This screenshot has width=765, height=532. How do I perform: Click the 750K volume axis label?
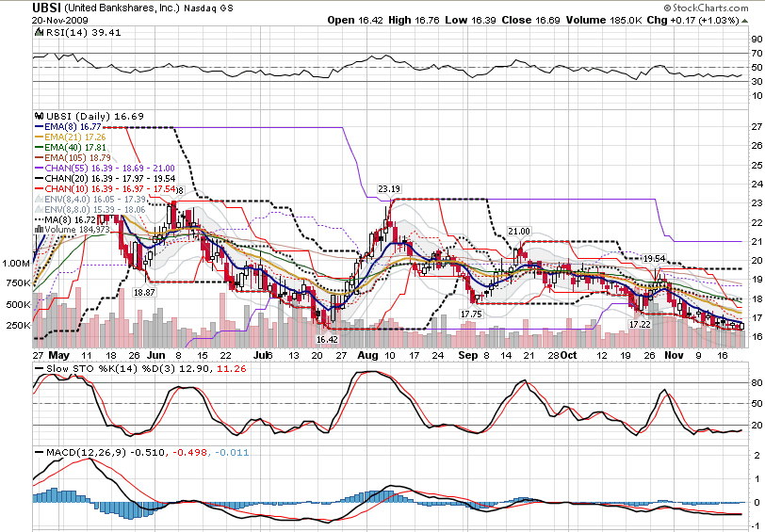pos(19,283)
